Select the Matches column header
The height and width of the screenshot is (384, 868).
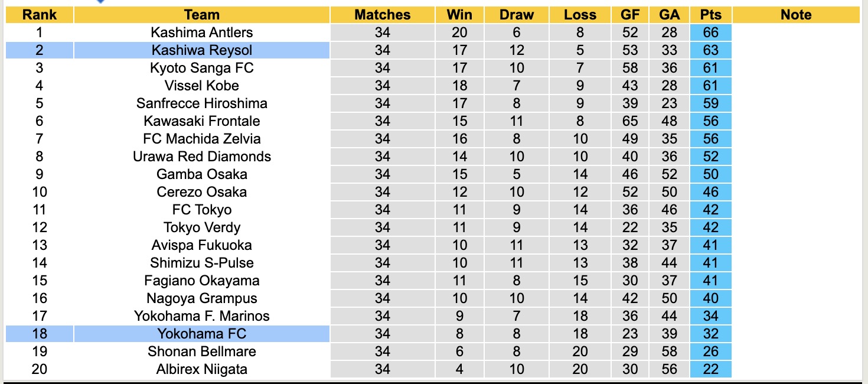(x=382, y=15)
